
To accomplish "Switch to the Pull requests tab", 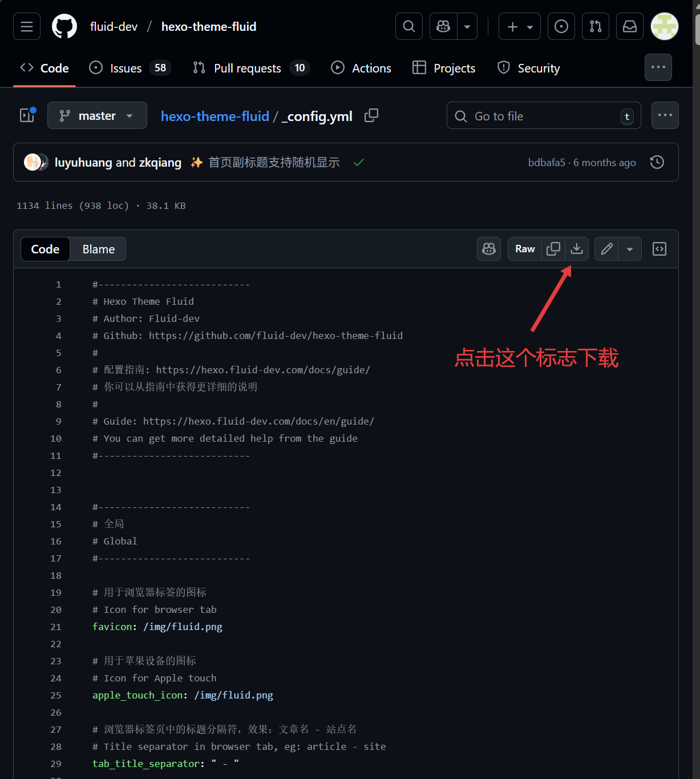I will (251, 68).
